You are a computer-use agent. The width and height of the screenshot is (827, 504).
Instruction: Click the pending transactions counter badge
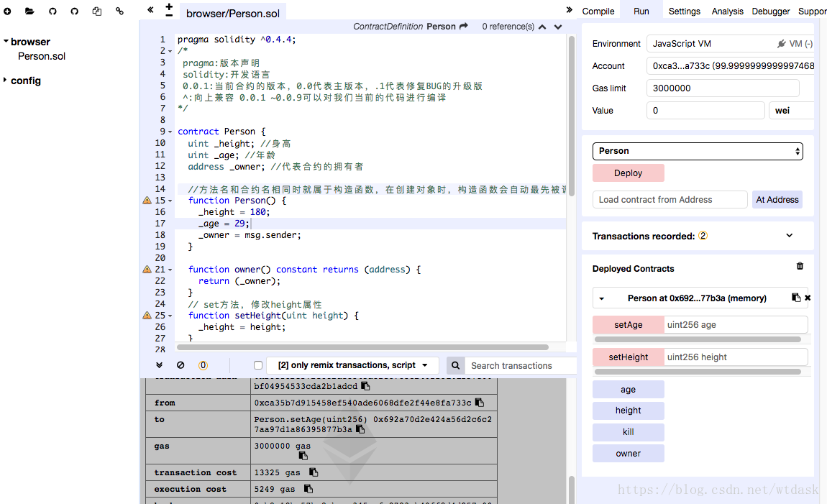click(x=203, y=365)
